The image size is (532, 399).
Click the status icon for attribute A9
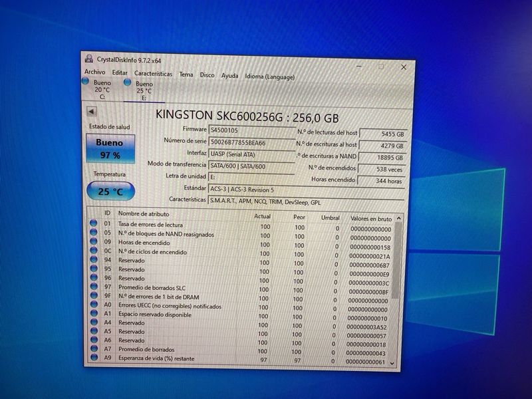point(94,357)
